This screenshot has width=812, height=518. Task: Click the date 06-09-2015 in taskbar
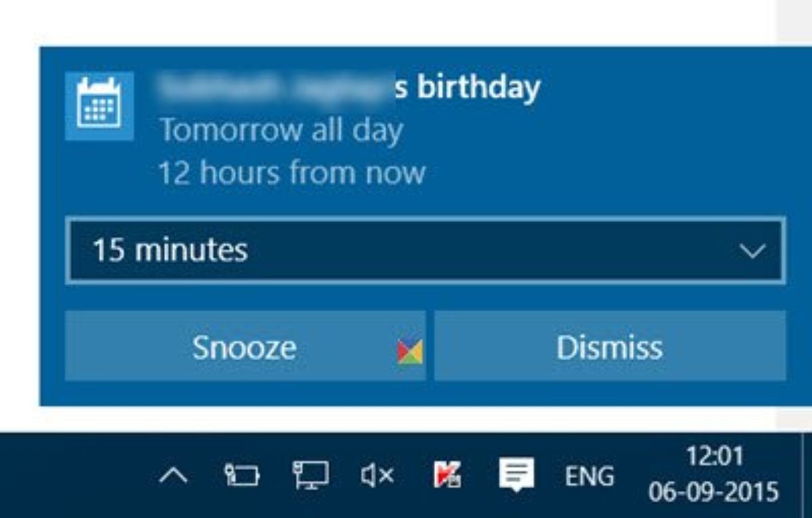(714, 491)
